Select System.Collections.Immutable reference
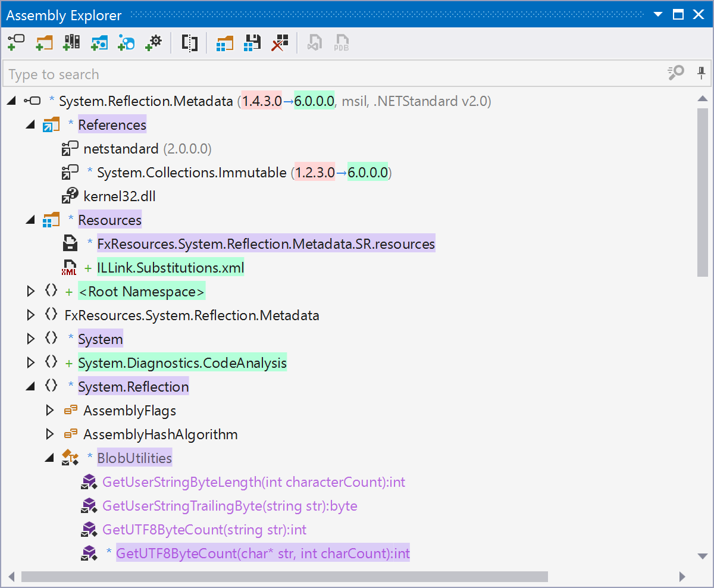The image size is (714, 588). pyautogui.click(x=192, y=173)
